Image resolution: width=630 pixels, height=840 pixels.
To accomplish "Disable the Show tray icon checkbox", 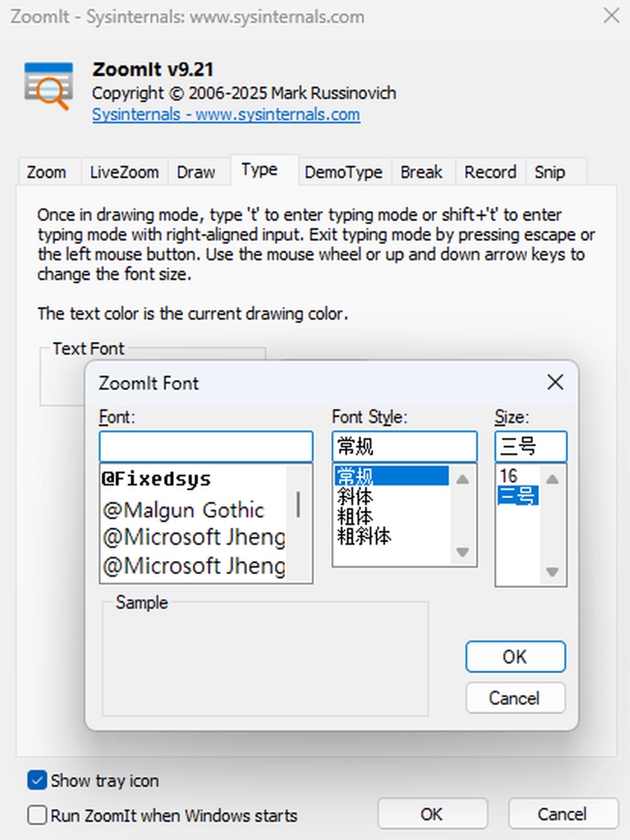I will (37, 780).
